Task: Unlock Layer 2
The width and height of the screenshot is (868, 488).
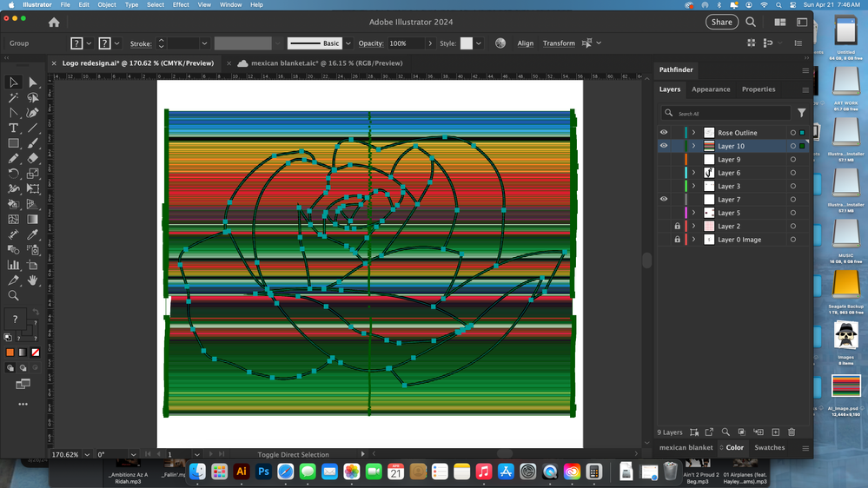Action: click(677, 226)
